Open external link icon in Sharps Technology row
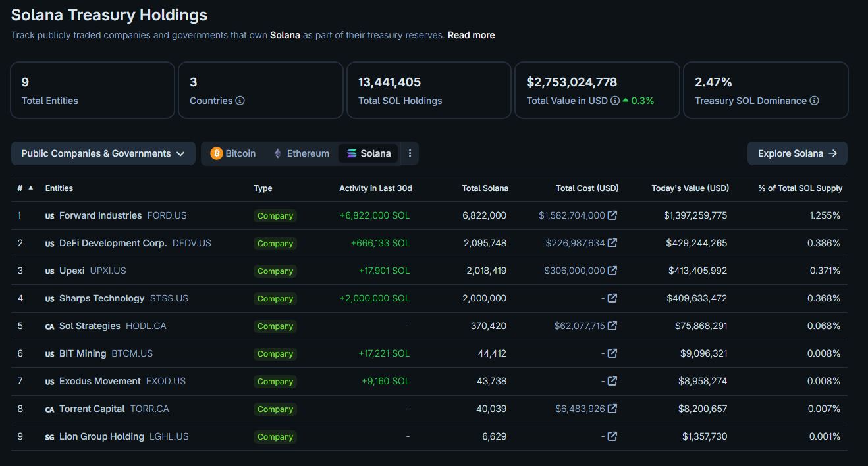 point(612,298)
